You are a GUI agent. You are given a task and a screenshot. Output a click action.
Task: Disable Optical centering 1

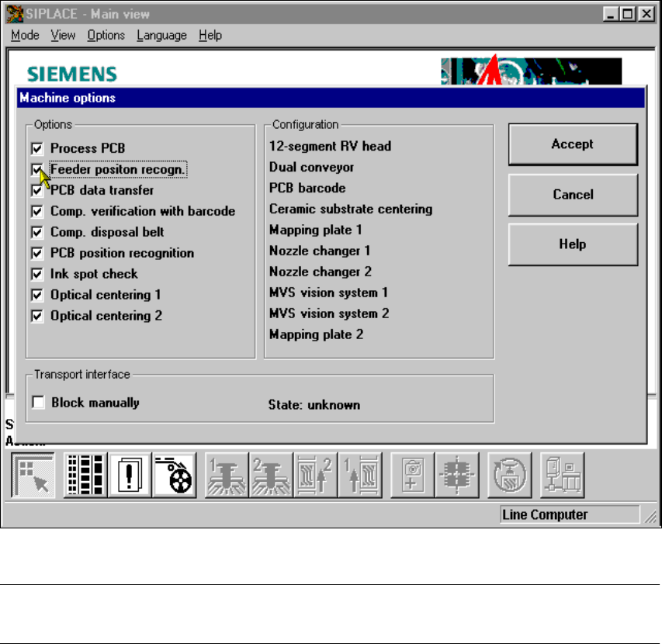point(37,295)
